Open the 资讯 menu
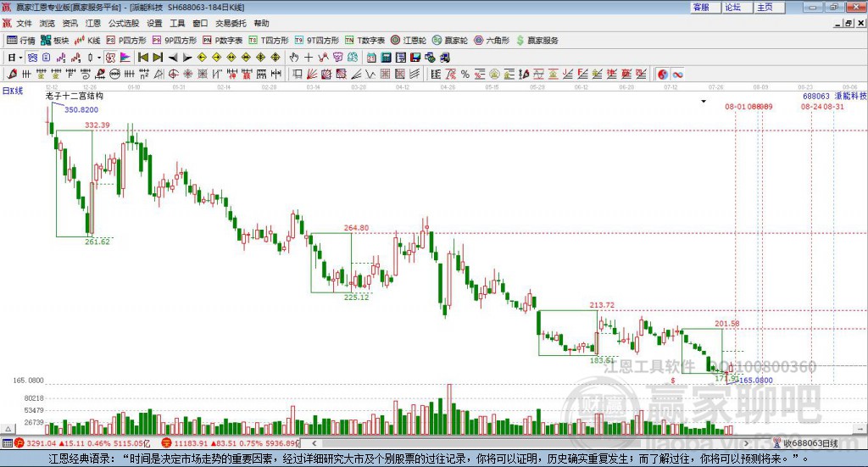The image size is (868, 467). coord(70,23)
